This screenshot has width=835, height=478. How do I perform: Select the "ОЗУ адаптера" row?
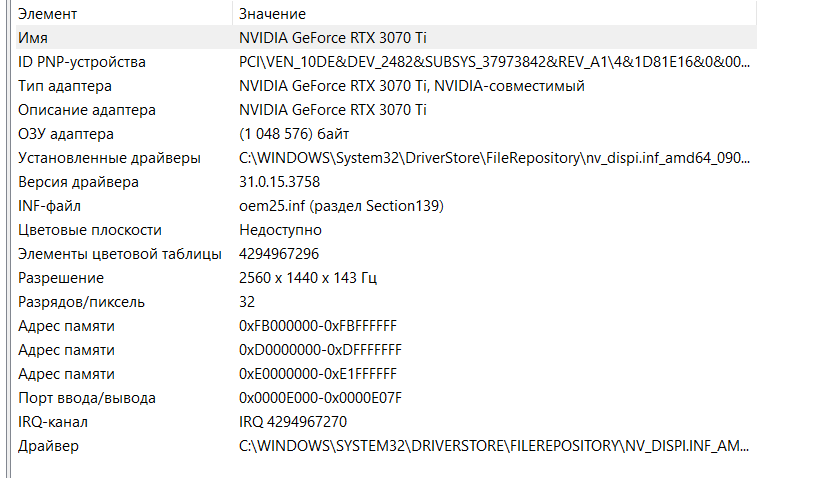coord(66,134)
